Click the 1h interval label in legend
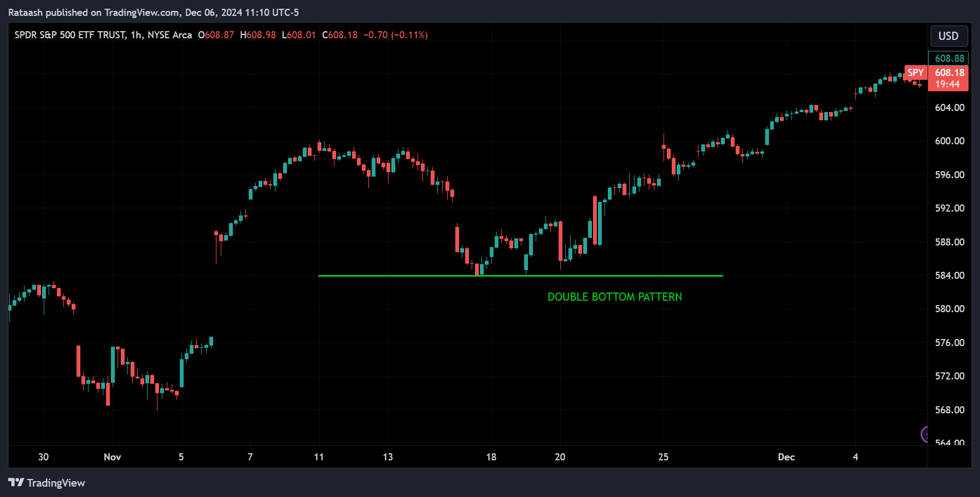The image size is (980, 497). [136, 35]
